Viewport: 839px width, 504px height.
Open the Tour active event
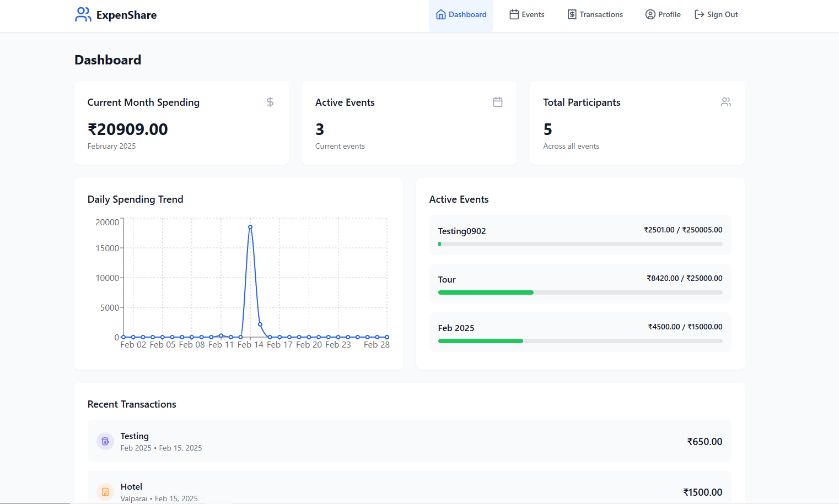point(580,284)
